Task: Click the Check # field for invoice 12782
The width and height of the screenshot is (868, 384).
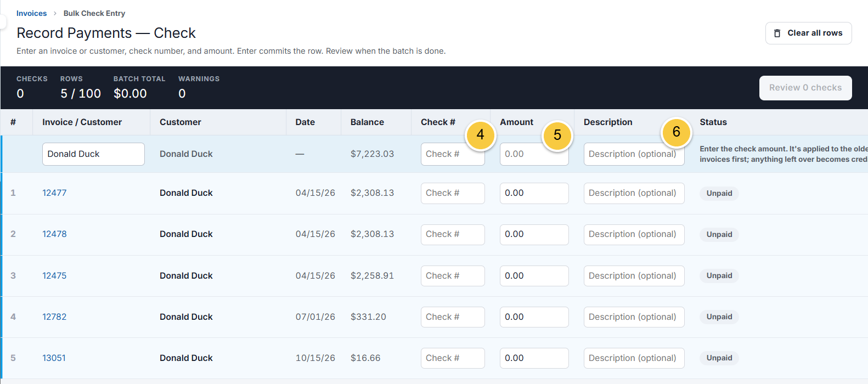Action: tap(453, 317)
